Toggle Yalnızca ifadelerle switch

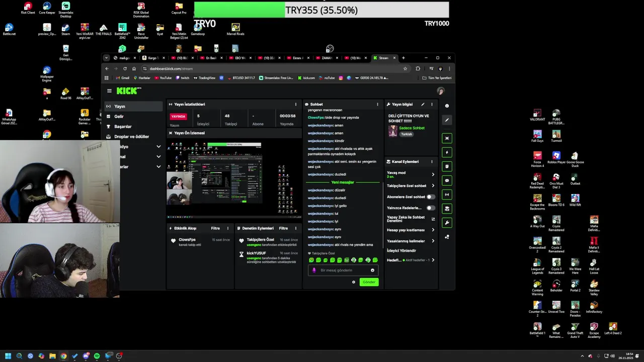point(431,208)
